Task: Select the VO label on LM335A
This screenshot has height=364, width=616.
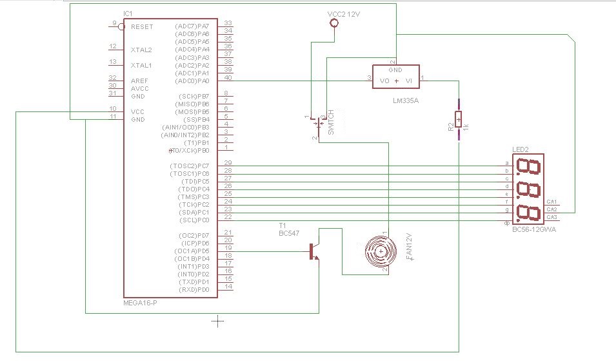Action: coord(384,81)
